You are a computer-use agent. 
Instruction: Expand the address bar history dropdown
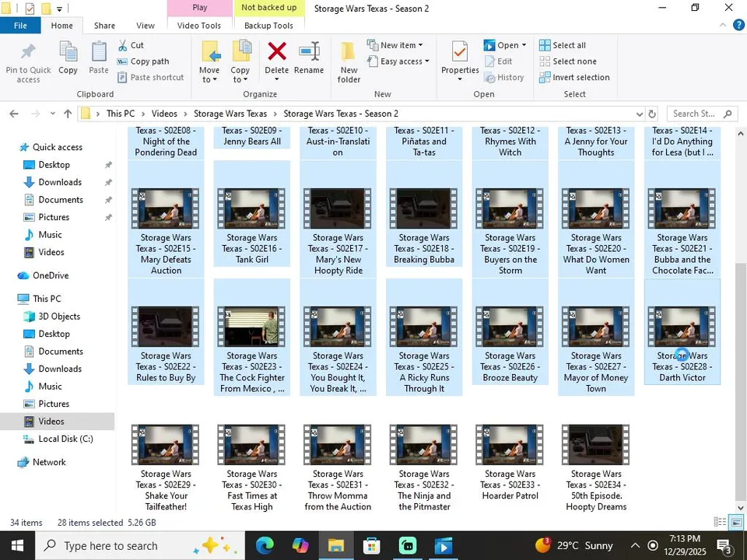[640, 114]
